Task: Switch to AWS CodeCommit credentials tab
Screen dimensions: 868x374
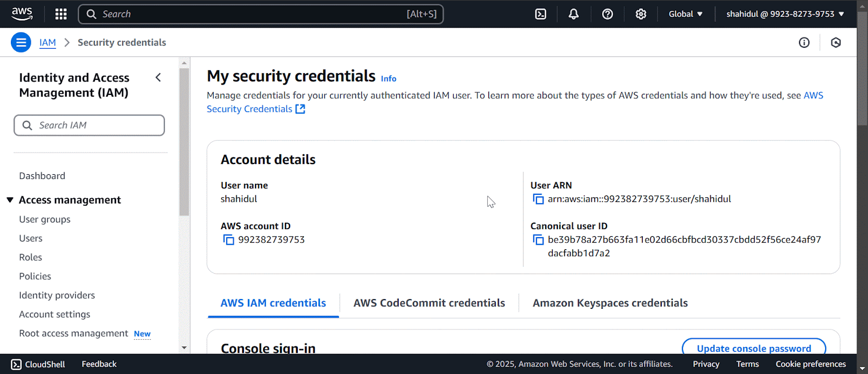Action: click(429, 303)
